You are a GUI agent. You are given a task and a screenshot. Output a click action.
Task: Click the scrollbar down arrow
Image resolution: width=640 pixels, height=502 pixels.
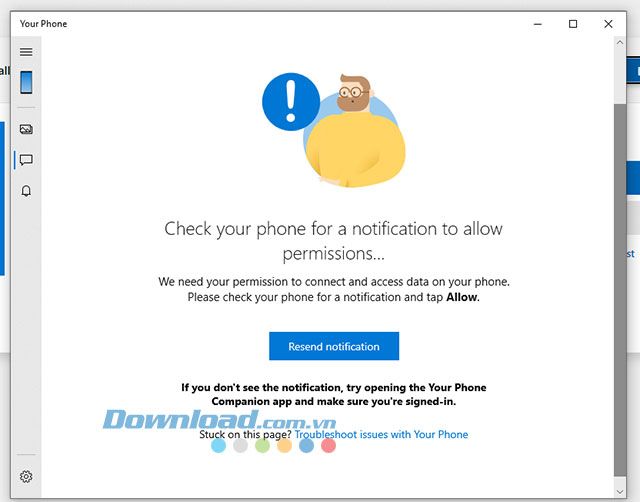[620, 492]
